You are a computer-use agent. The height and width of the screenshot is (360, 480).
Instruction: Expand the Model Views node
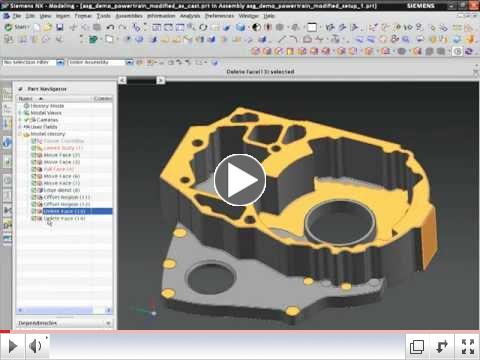coord(20,113)
